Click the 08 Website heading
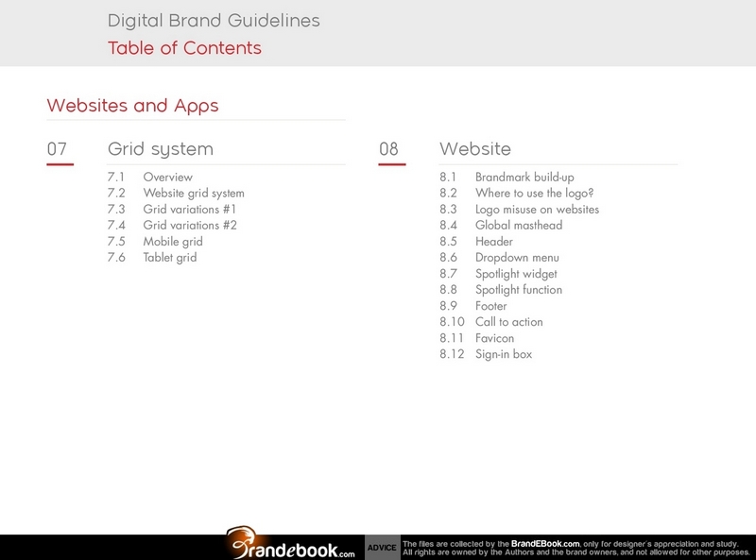 point(474,149)
